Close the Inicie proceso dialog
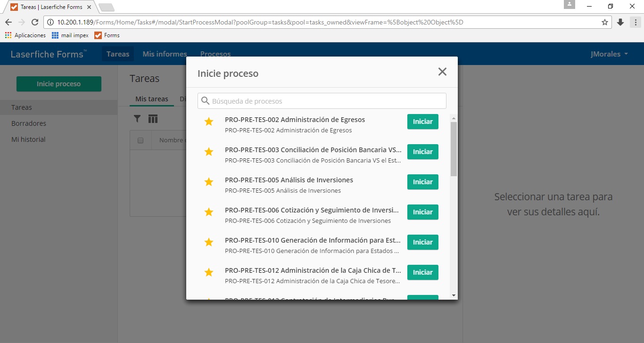Image resolution: width=644 pixels, height=343 pixels. coord(442,72)
